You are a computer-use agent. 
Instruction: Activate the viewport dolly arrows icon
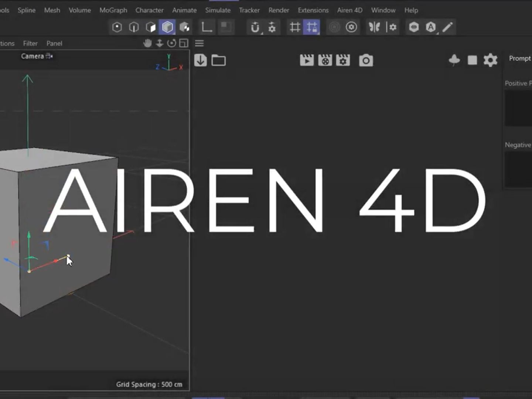[x=160, y=43]
